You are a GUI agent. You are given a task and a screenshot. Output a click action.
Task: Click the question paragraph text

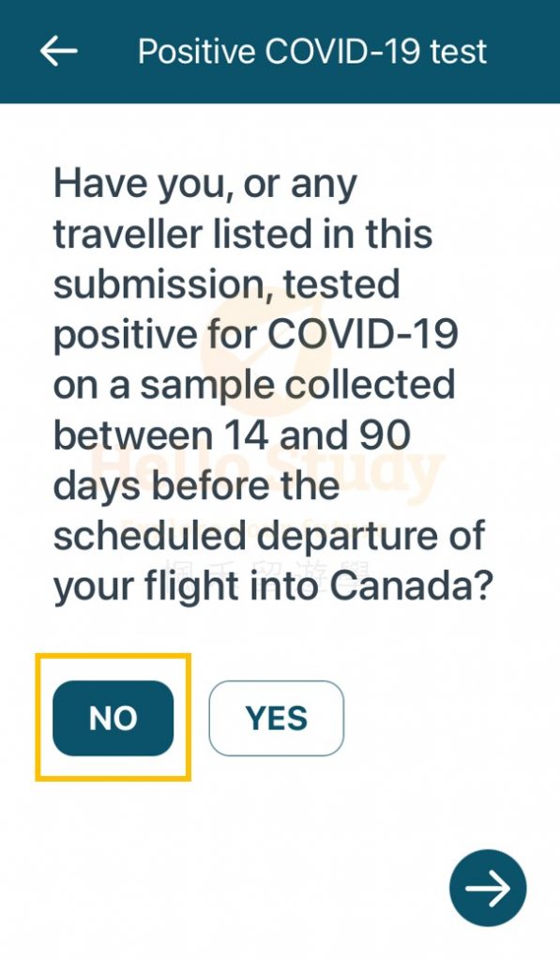tap(273, 386)
